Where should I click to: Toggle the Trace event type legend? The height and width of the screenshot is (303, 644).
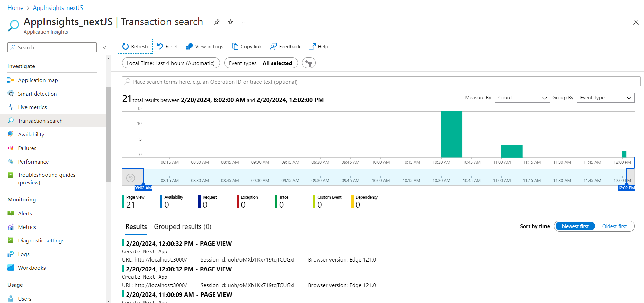[282, 202]
